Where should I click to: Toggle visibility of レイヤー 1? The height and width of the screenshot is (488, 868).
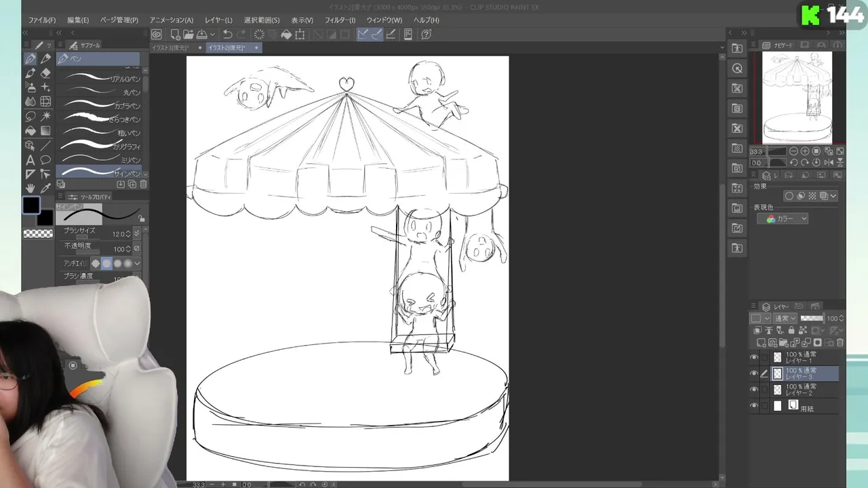point(753,357)
